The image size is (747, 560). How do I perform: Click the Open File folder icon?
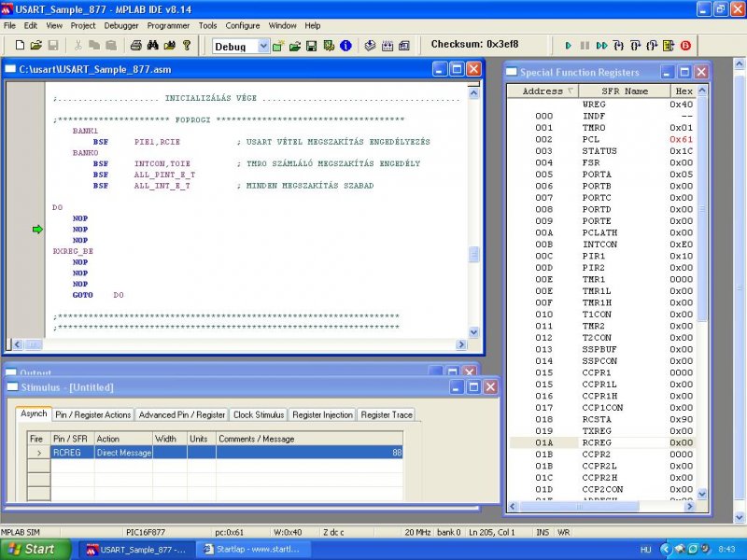point(35,45)
